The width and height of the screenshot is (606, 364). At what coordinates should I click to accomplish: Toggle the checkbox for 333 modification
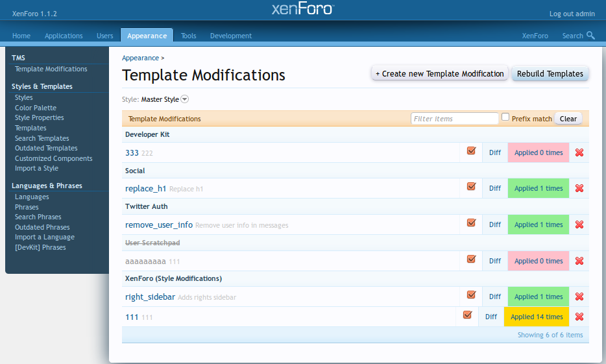pos(472,151)
